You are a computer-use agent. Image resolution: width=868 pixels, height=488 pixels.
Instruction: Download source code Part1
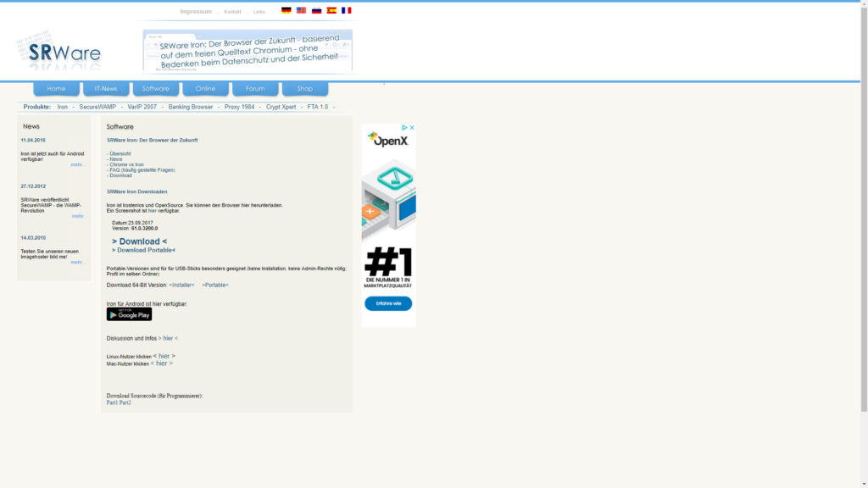(x=113, y=402)
